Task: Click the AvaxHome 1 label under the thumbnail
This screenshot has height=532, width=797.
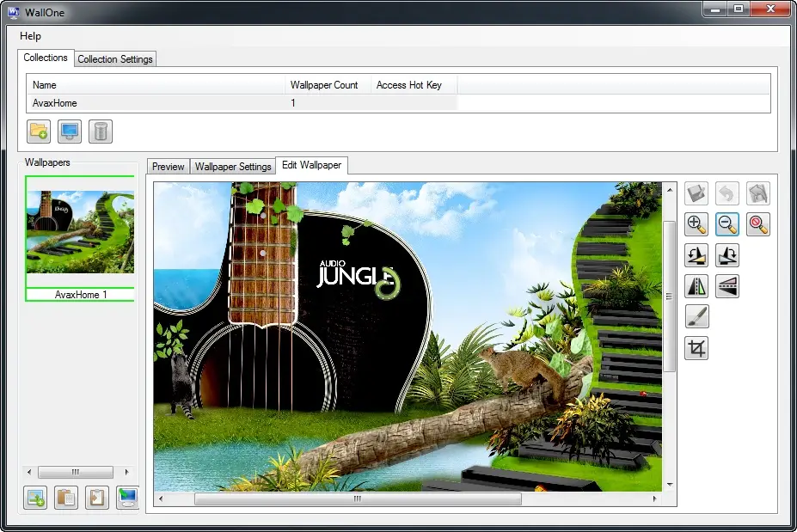Action: (81, 295)
